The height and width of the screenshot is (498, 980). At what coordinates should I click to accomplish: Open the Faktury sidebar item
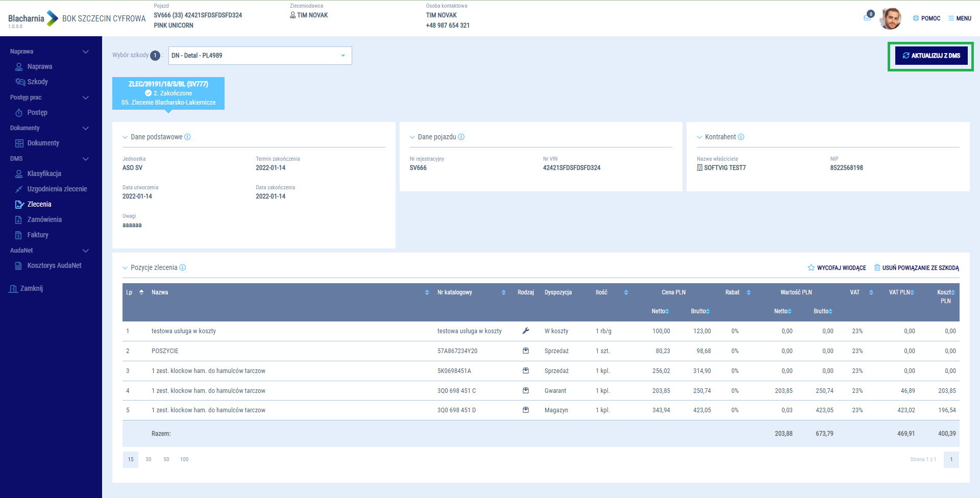pos(38,235)
